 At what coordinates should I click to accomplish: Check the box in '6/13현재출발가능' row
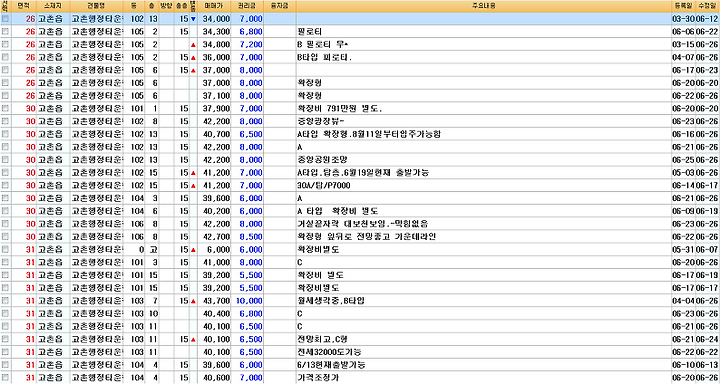[x=5, y=365]
